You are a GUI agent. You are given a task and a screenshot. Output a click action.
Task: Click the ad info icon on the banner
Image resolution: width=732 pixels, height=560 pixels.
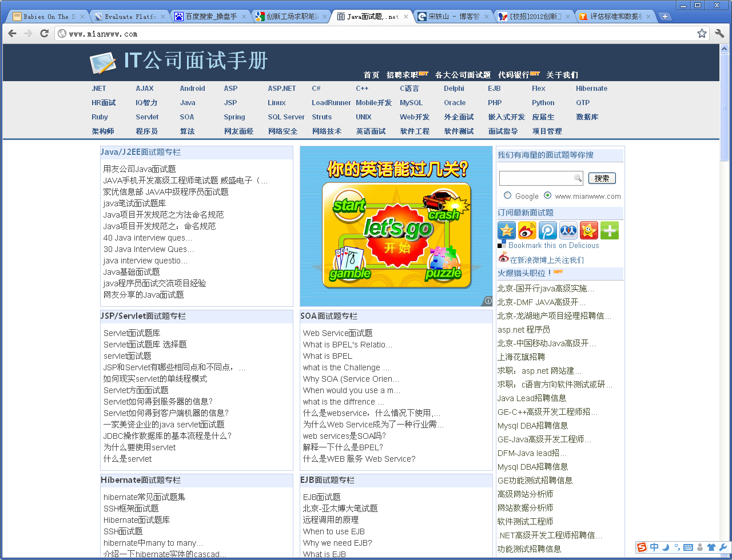click(488, 301)
